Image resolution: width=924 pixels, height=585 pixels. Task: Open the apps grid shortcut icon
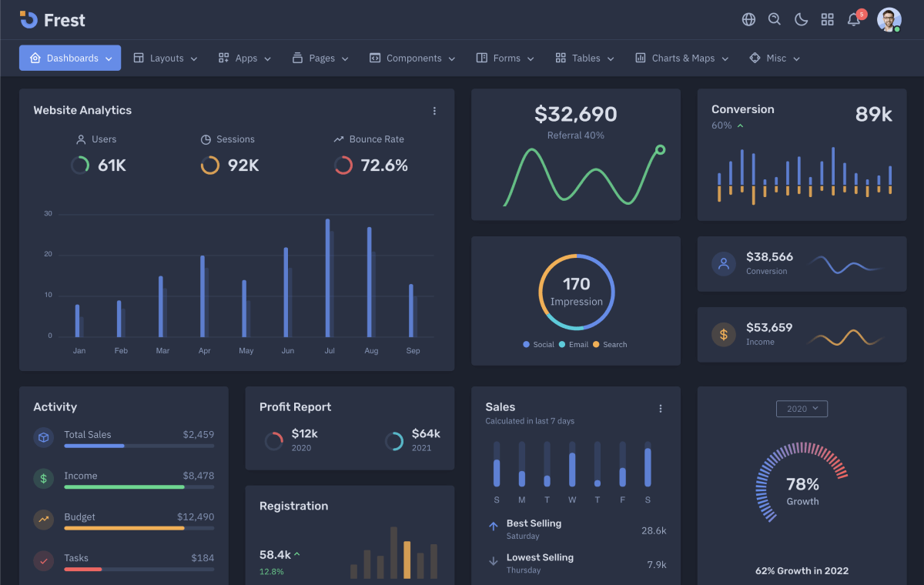(x=827, y=19)
